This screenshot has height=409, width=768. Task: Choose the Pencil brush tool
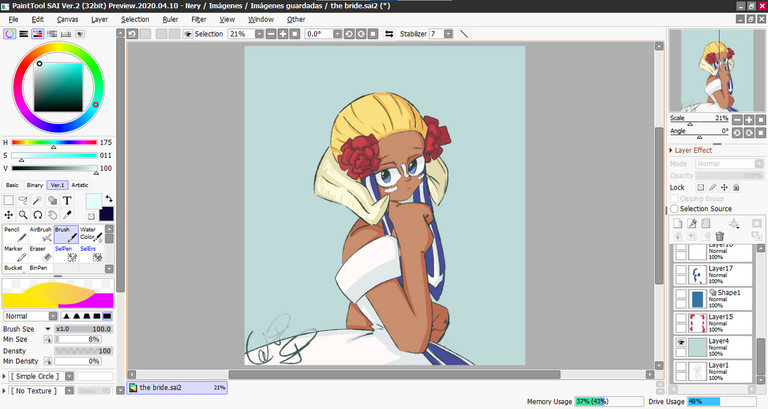15,235
